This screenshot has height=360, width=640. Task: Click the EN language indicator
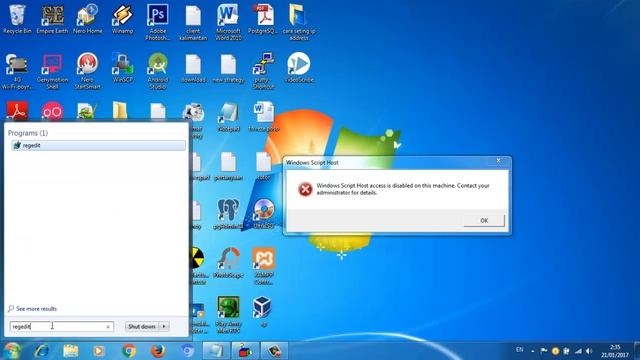pos(520,350)
